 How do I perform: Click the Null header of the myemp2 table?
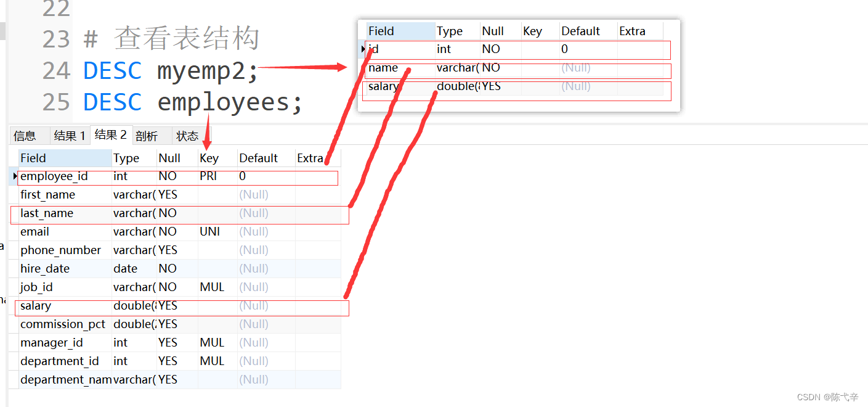point(500,31)
